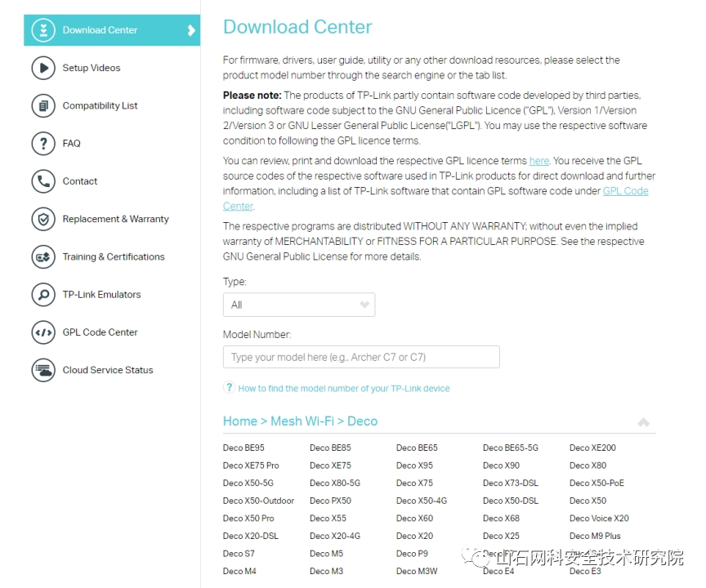The width and height of the screenshot is (706, 588).
Task: Select the Deco X73-DSL model
Action: [x=511, y=483]
